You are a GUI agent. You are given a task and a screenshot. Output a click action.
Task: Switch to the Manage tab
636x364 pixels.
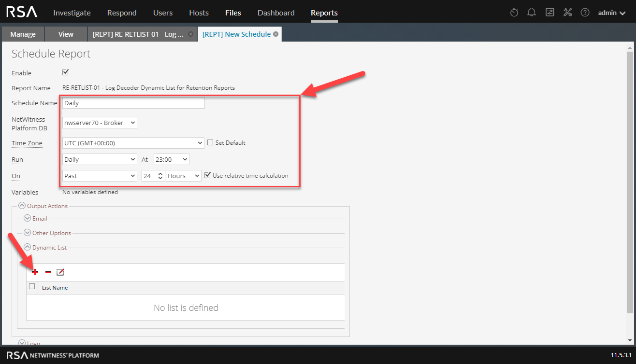(23, 34)
